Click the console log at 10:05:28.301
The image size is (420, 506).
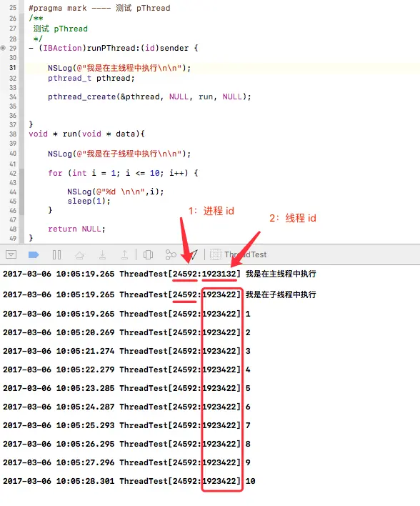coord(129,481)
